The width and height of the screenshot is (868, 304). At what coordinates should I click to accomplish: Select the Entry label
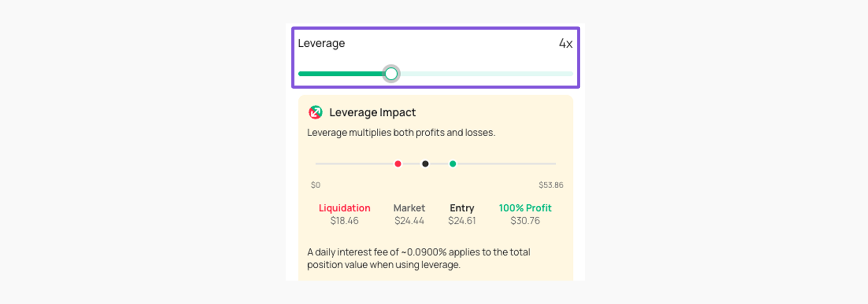(462, 208)
